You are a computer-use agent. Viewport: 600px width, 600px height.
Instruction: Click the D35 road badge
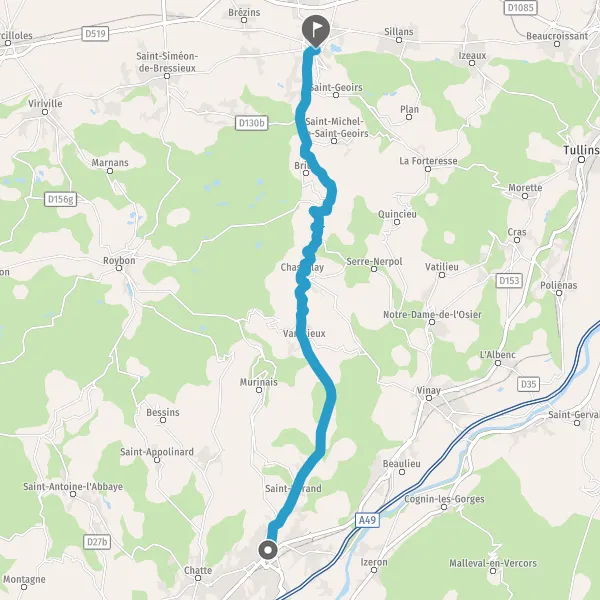528,384
